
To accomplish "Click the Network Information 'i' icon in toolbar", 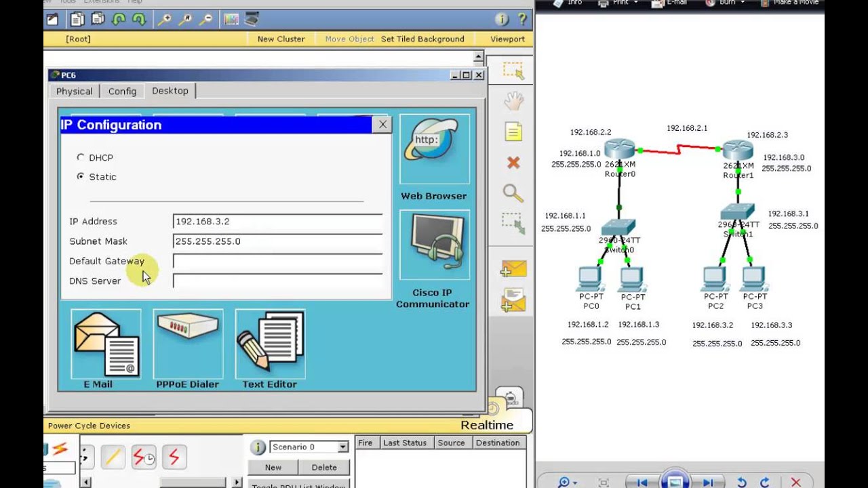I will [x=502, y=19].
